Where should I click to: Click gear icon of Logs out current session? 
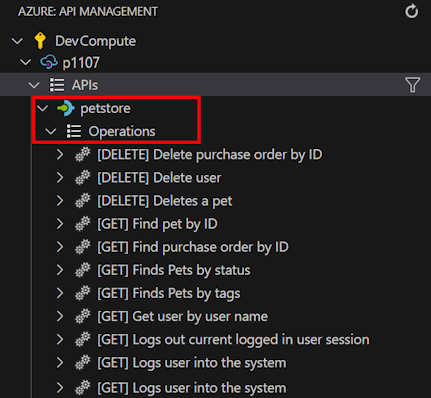click(x=83, y=340)
